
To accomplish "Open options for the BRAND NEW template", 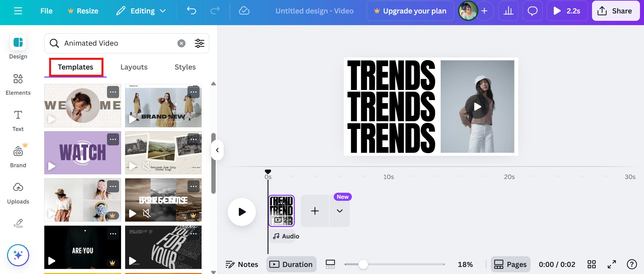I will point(194,92).
